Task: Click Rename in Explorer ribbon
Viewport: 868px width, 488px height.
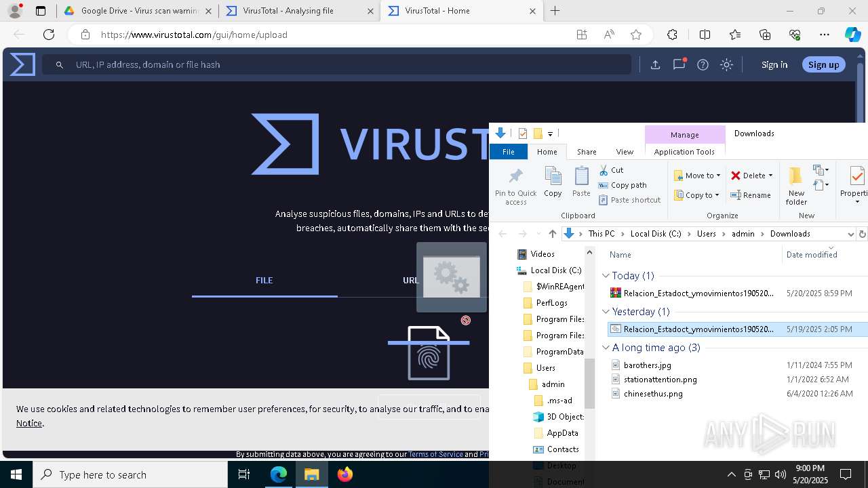Action: coord(751,195)
